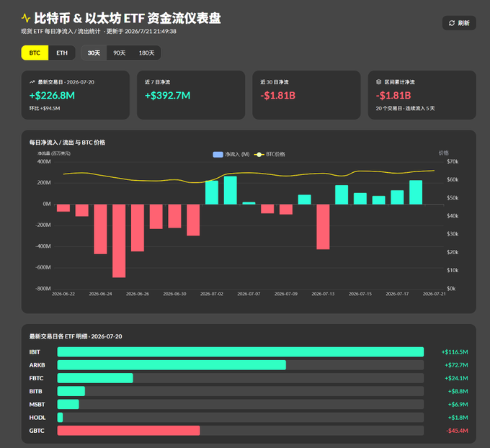Click the largest red outflow bar near 2026-06-24
The width and height of the screenshot is (490, 448).
[119, 241]
